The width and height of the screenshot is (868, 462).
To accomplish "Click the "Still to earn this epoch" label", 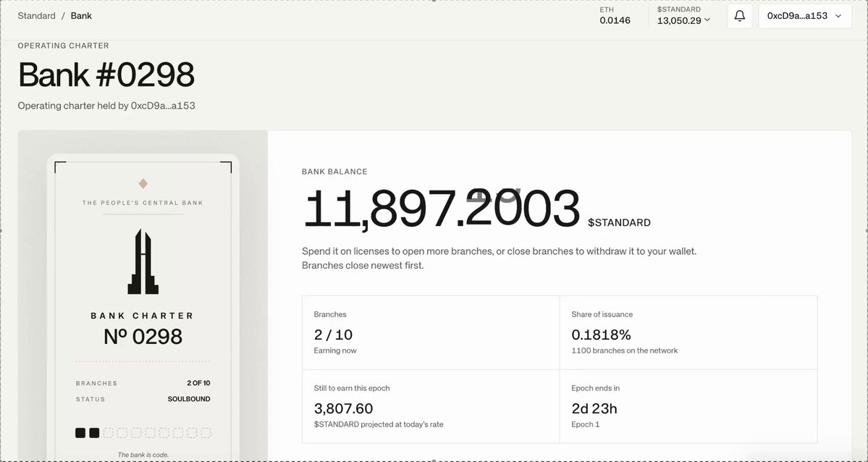I will (x=352, y=388).
